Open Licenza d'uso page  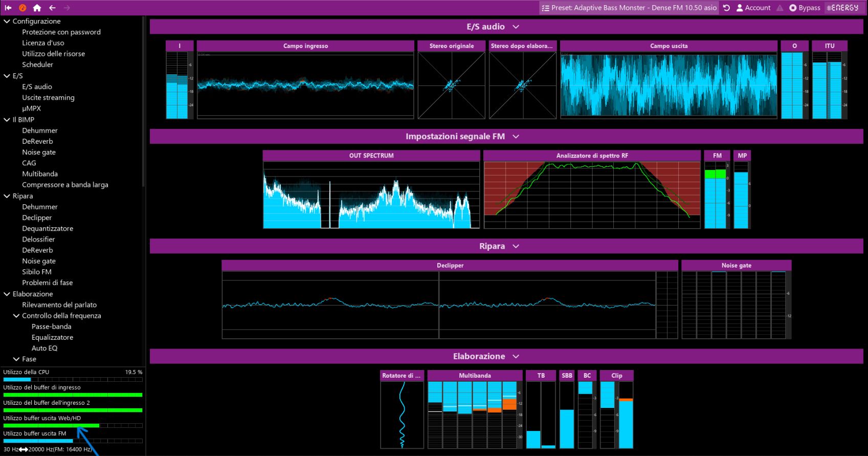click(x=43, y=43)
